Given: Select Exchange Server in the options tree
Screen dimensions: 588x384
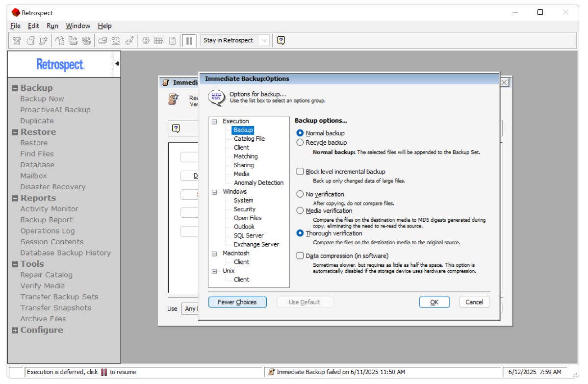Looking at the screenshot, I should click(x=256, y=245).
